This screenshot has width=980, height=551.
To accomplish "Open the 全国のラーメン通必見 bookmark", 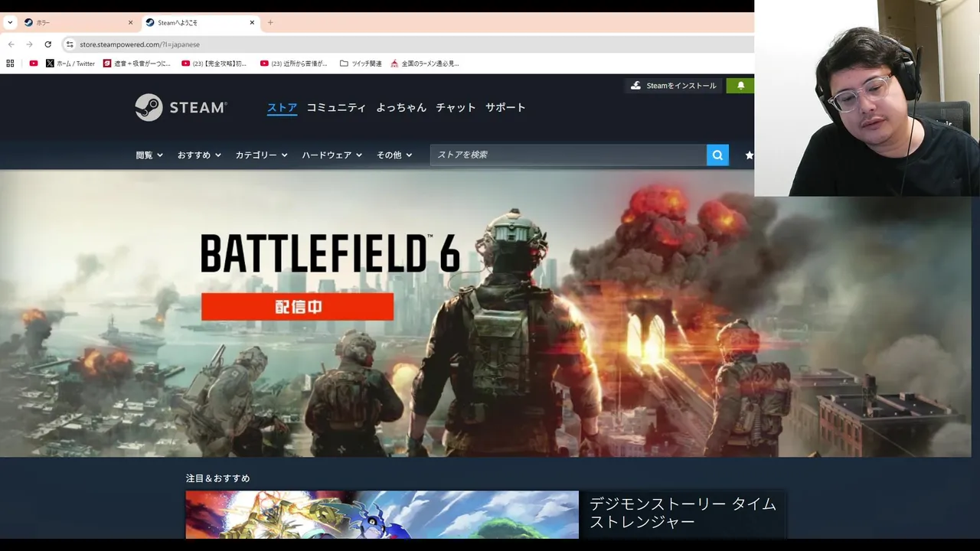I will [425, 64].
